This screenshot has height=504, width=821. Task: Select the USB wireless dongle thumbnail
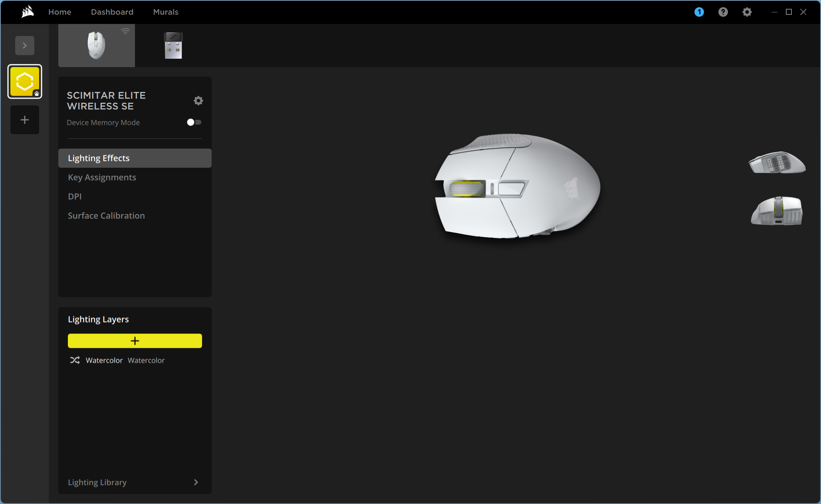(x=173, y=45)
